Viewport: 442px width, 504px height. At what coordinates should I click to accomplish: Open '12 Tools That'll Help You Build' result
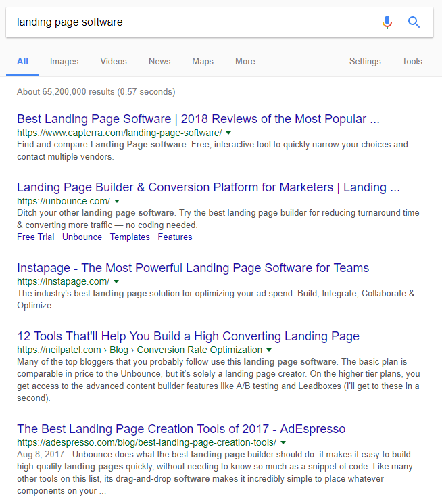point(189,336)
